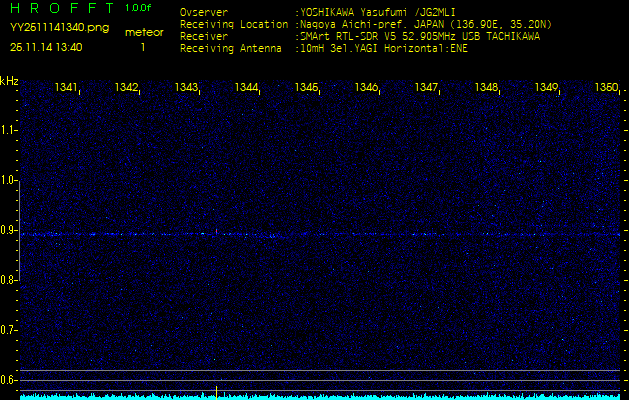Click the 0.9 frequency axis label

pyautogui.click(x=9, y=230)
